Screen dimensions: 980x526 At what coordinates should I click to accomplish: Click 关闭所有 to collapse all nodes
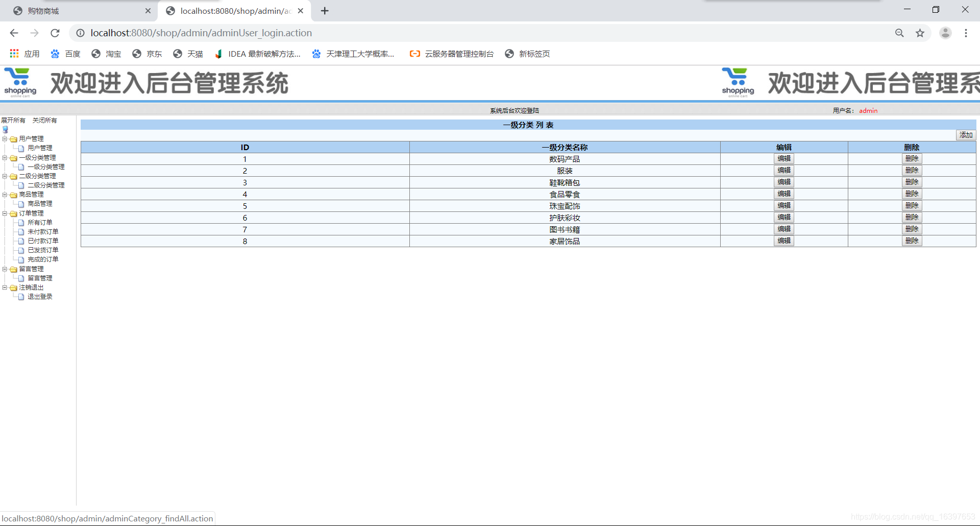45,121
